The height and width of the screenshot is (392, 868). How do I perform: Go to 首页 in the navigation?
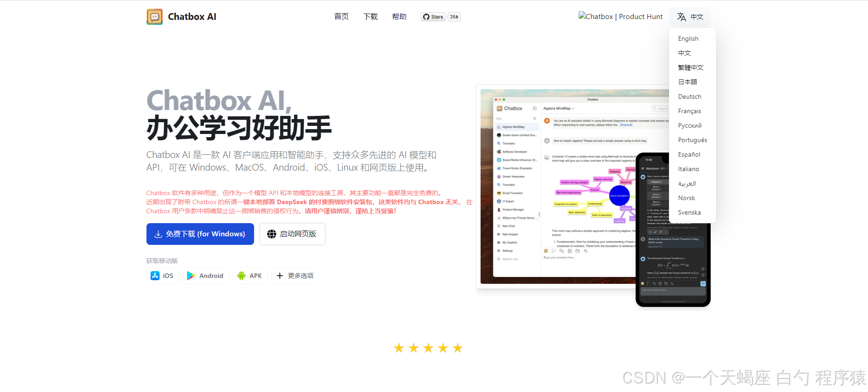point(341,17)
